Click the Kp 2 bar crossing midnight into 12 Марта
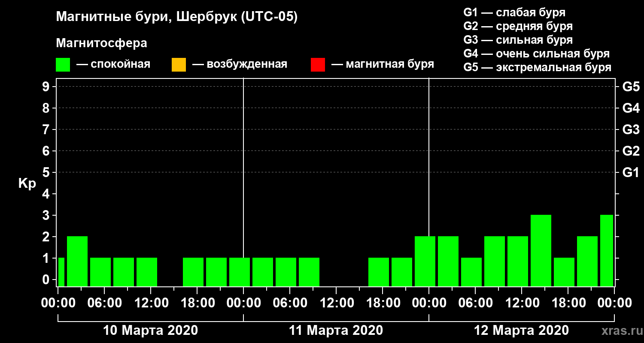Image resolution: width=644 pixels, height=343 pixels. [x=425, y=261]
